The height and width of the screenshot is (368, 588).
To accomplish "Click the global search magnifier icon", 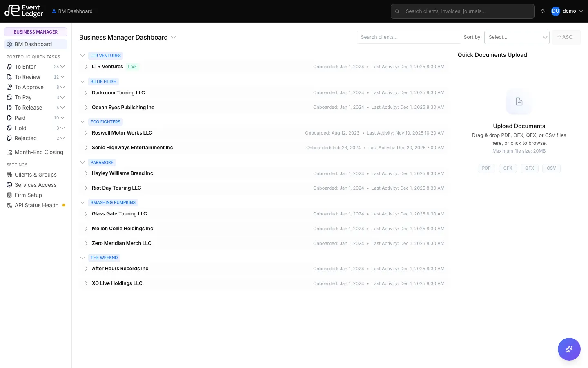I will (x=397, y=11).
